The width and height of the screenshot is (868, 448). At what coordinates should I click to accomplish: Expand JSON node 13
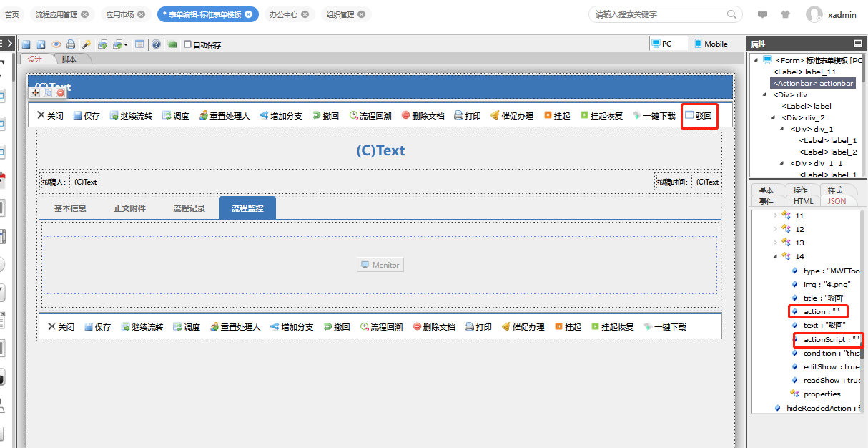pos(775,243)
